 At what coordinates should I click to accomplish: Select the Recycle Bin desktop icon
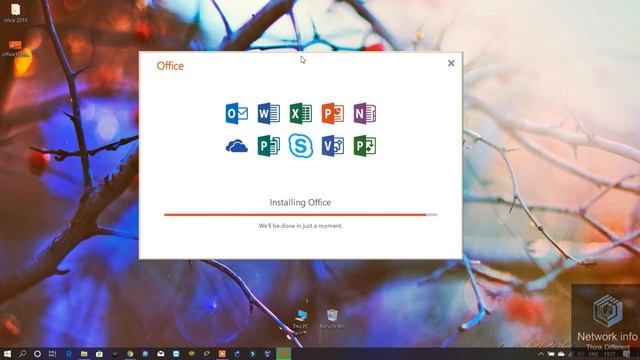(332, 319)
